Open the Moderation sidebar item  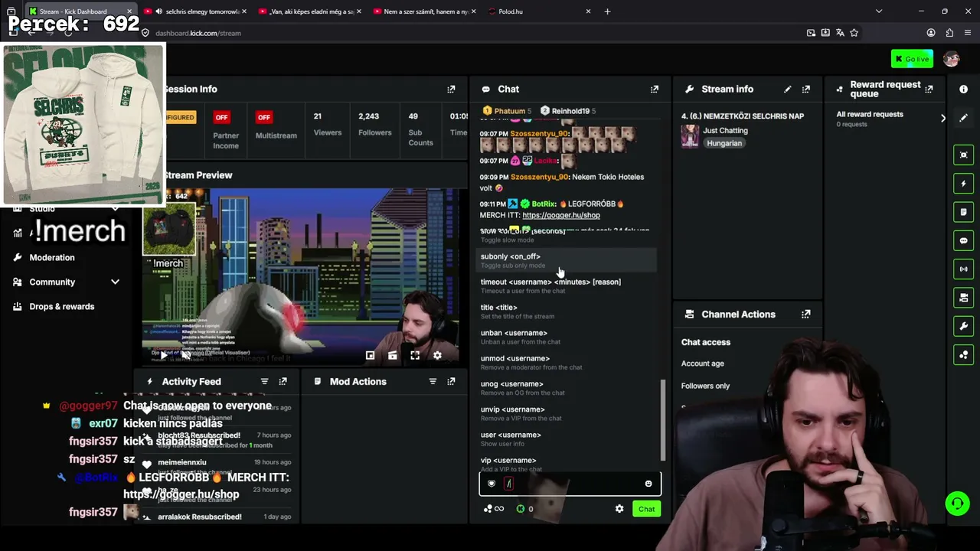click(51, 257)
